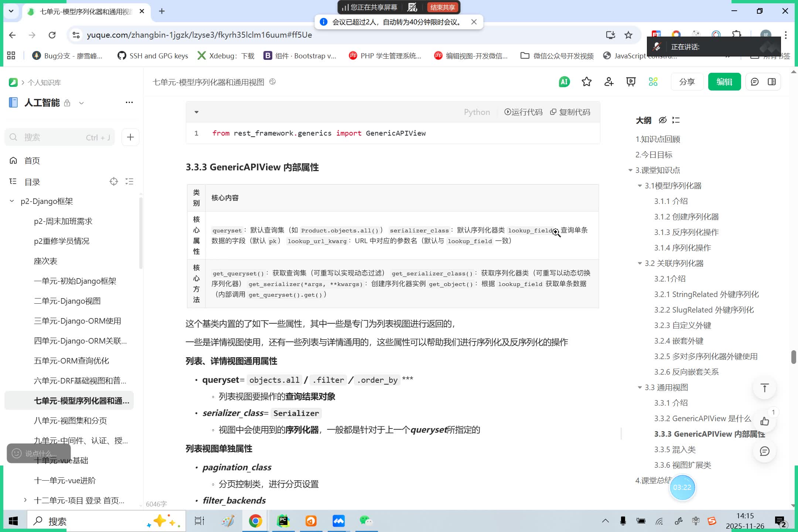
Task: Hide the outline with the eye icon
Action: point(662,120)
